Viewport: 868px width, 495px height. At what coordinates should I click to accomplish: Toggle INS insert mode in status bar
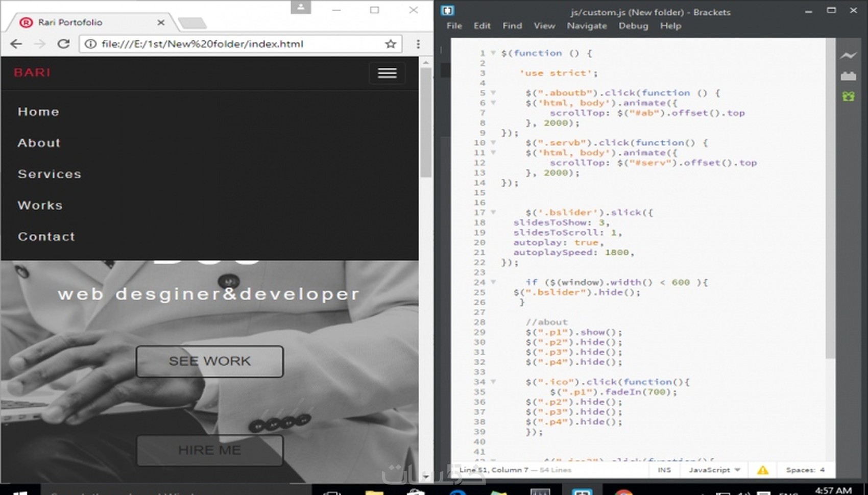point(664,469)
